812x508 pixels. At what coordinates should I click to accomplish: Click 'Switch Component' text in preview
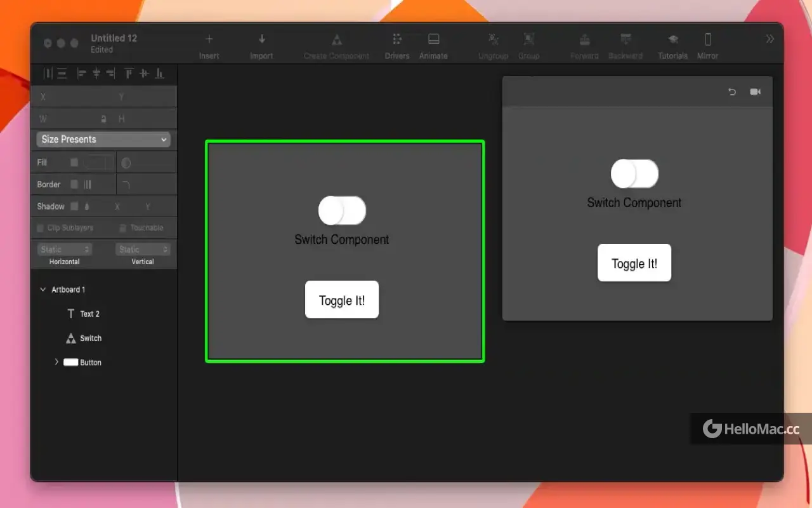click(x=634, y=203)
